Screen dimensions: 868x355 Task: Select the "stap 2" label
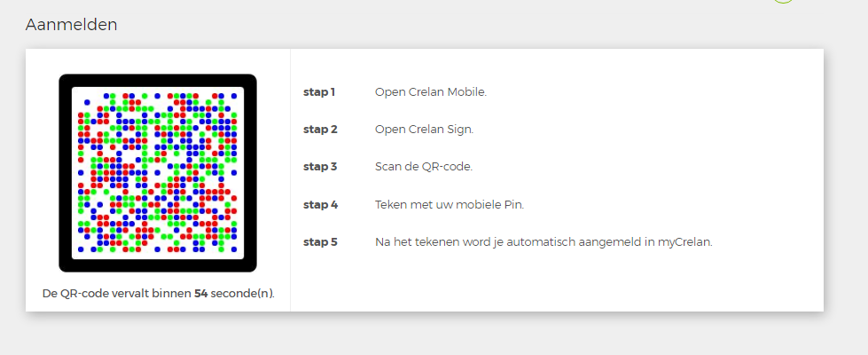click(x=320, y=129)
